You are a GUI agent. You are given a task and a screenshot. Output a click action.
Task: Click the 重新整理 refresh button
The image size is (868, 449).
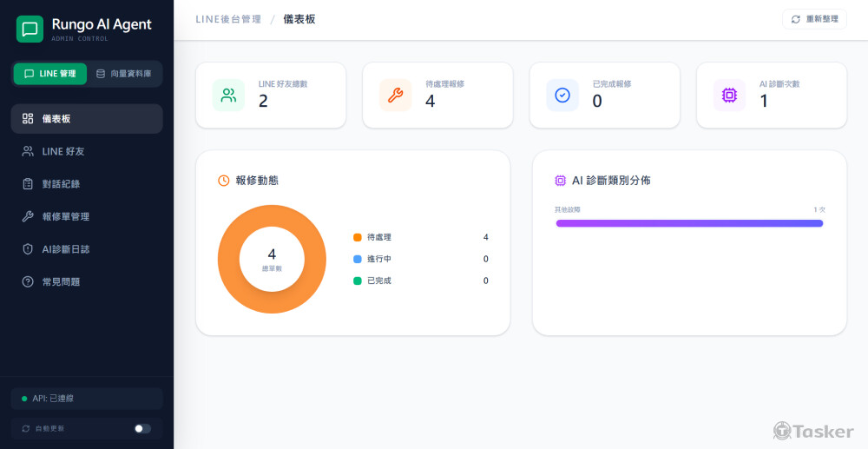coord(814,19)
